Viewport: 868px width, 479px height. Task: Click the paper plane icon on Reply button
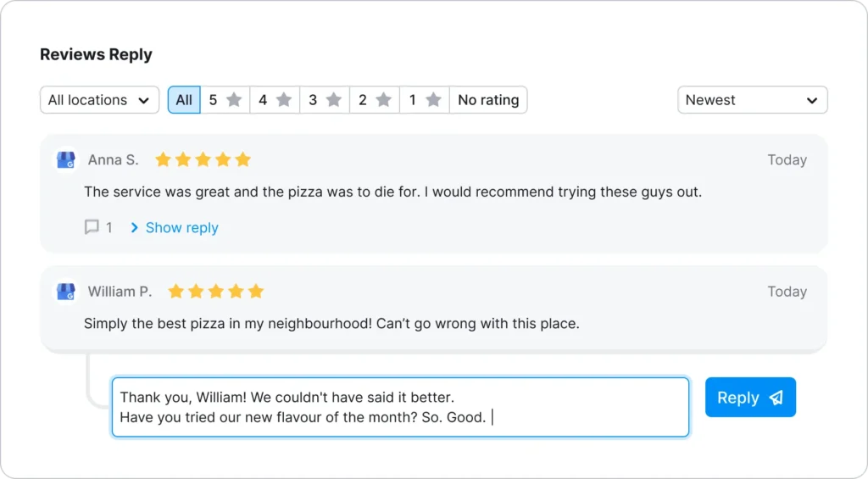776,398
